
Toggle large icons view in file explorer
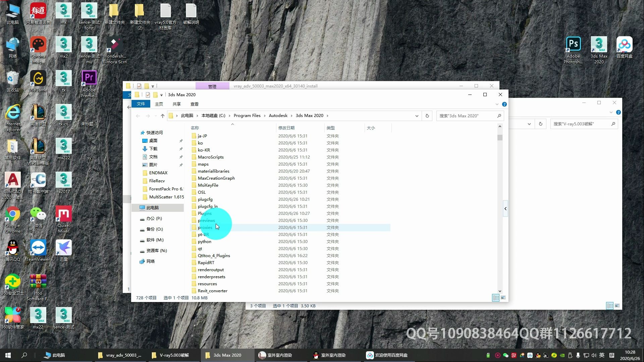pos(503,297)
